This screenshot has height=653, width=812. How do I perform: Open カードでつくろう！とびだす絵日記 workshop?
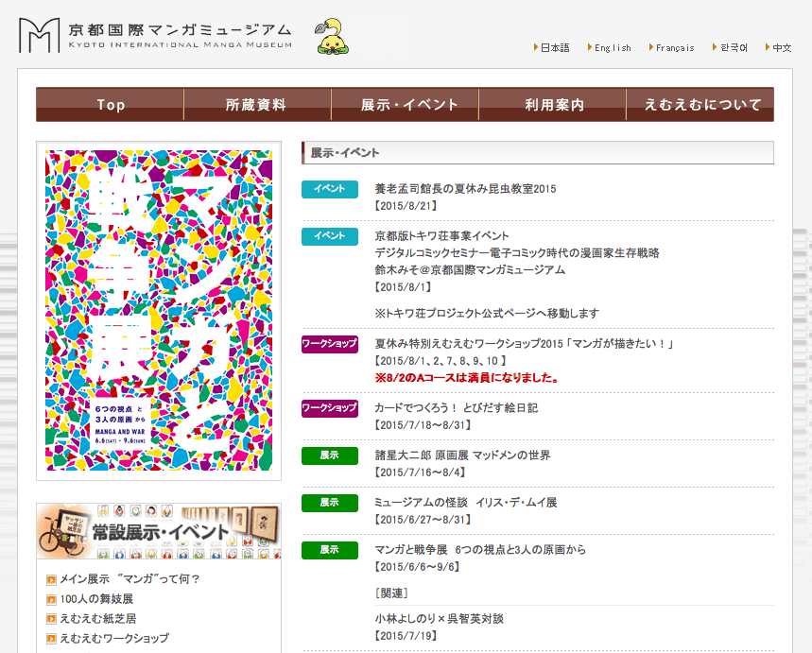(x=457, y=408)
